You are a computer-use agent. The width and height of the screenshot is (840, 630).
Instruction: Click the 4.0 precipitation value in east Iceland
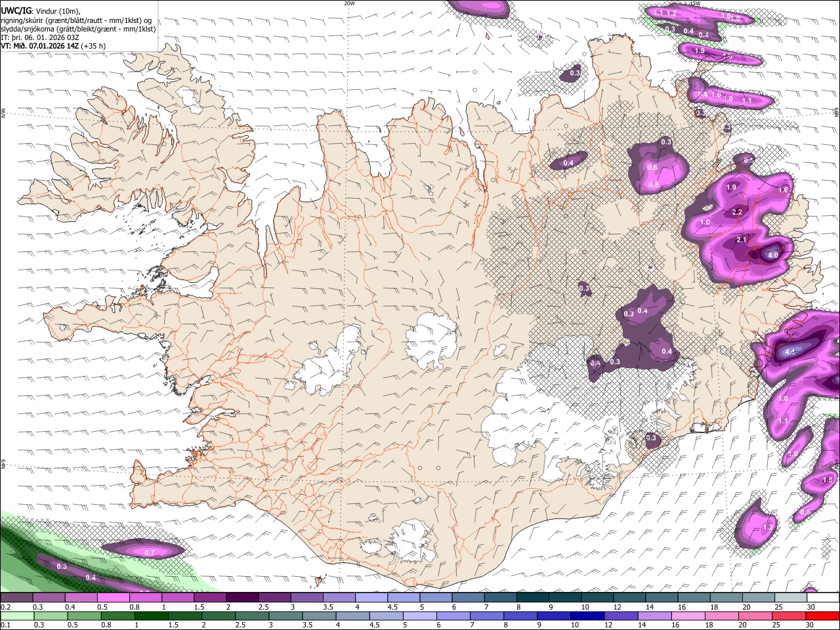click(772, 256)
